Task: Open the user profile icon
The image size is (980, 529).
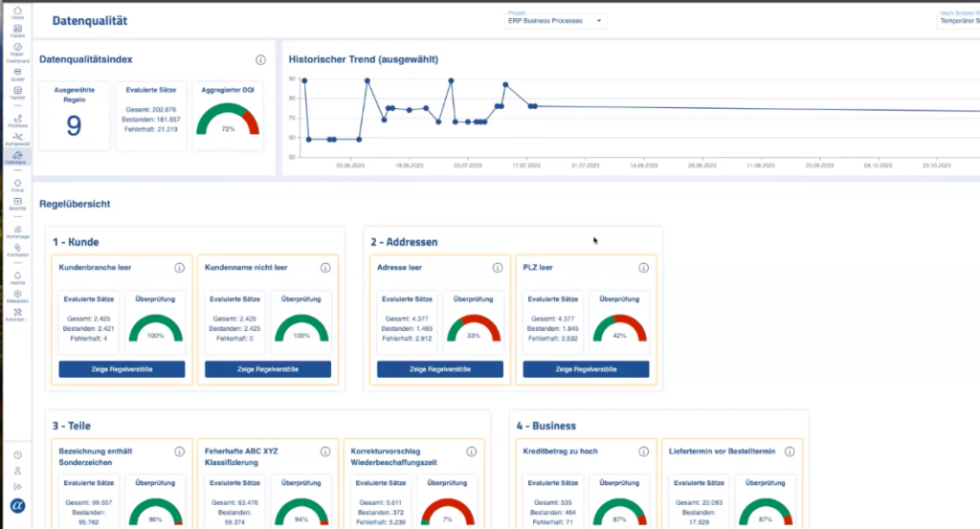Action: [x=17, y=471]
